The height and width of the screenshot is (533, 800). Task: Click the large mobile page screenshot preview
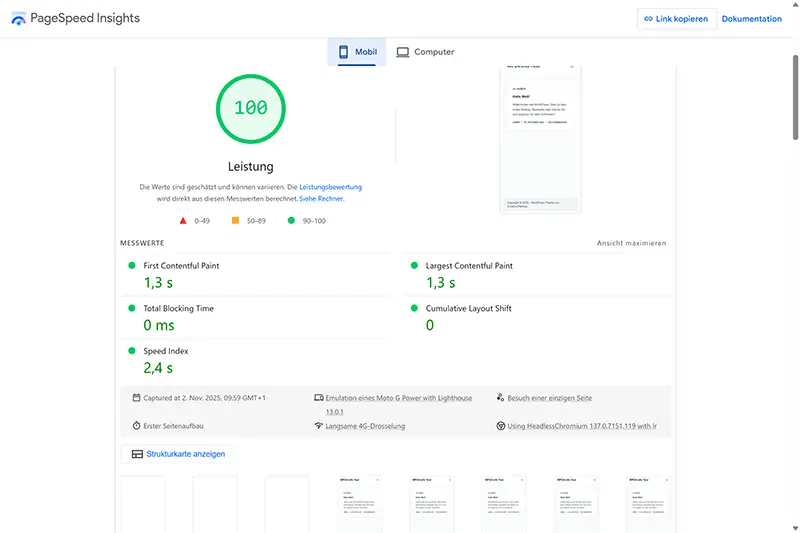point(540,139)
